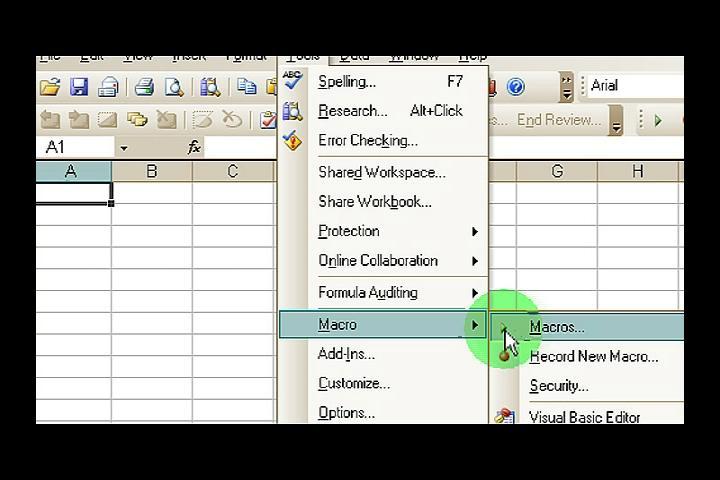Open Print Preview from the toolbar
Screen dimensions: 720x480
174,87
